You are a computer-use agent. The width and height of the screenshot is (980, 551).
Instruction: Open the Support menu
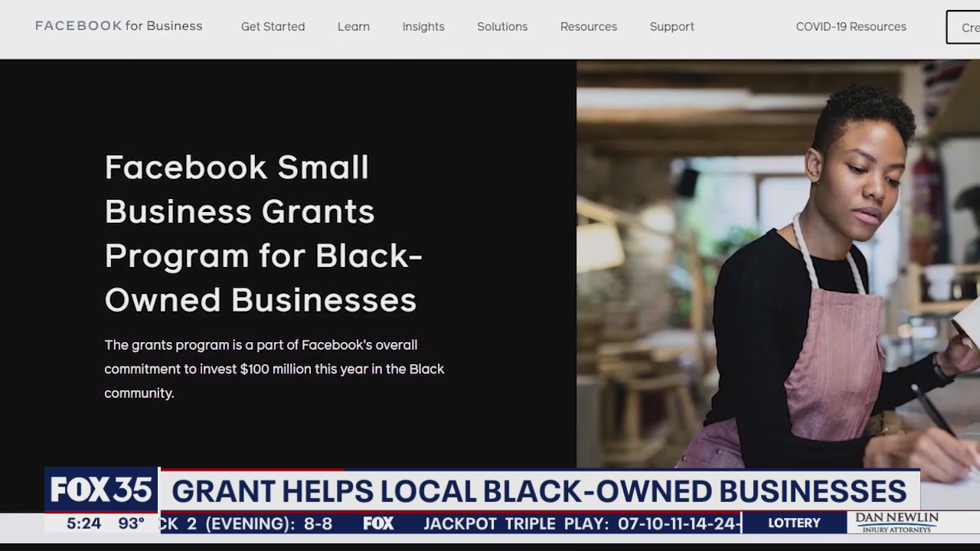[x=672, y=26]
